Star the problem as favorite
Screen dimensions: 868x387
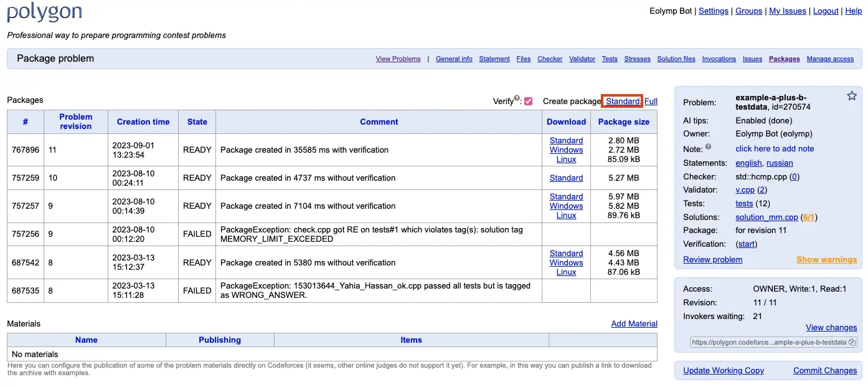tap(852, 96)
